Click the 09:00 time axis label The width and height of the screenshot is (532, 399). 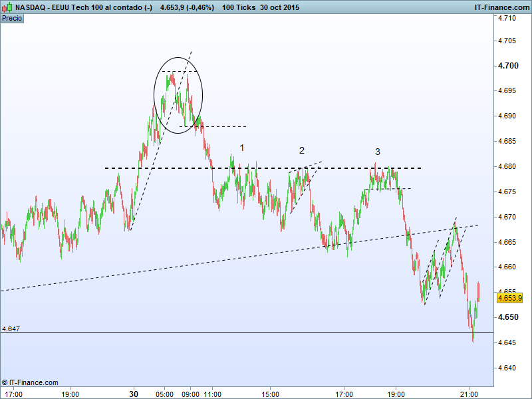tap(191, 394)
